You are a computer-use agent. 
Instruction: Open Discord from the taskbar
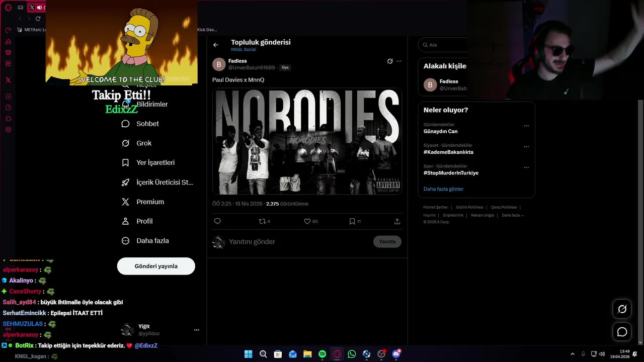[396, 354]
